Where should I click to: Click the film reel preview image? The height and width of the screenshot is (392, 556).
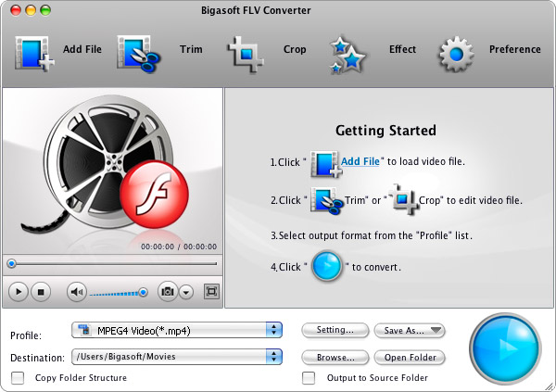point(107,165)
